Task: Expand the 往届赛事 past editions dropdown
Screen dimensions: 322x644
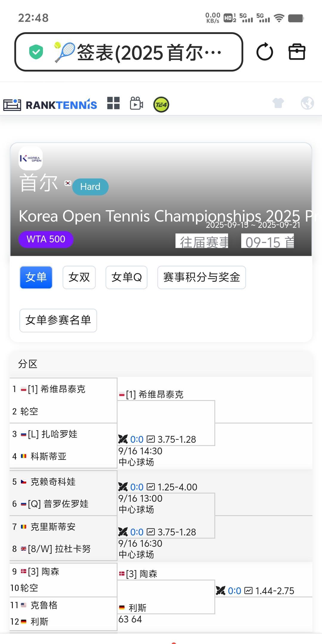Action: coord(202,241)
